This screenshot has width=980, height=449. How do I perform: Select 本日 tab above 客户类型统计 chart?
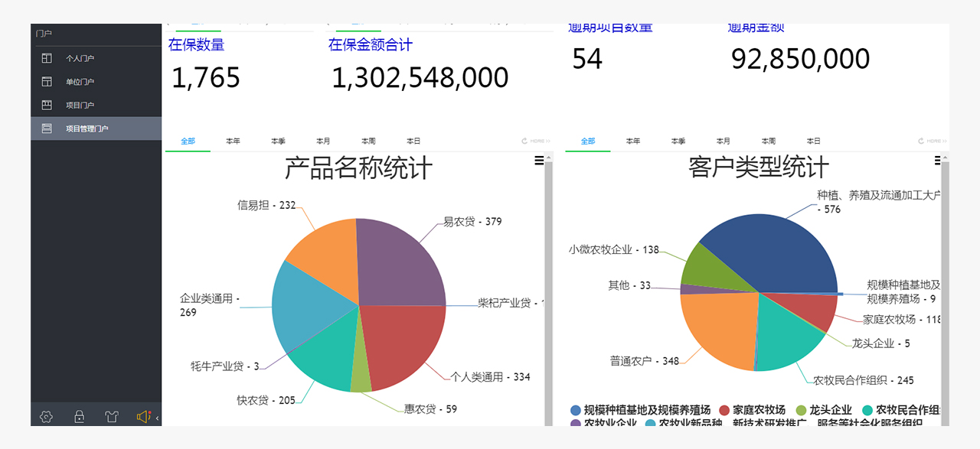(814, 142)
